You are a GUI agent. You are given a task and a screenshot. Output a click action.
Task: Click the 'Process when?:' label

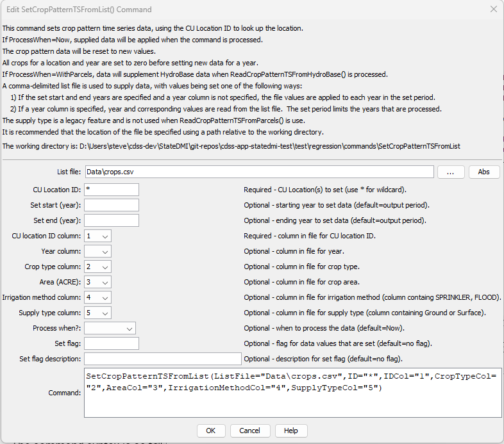[57, 328]
